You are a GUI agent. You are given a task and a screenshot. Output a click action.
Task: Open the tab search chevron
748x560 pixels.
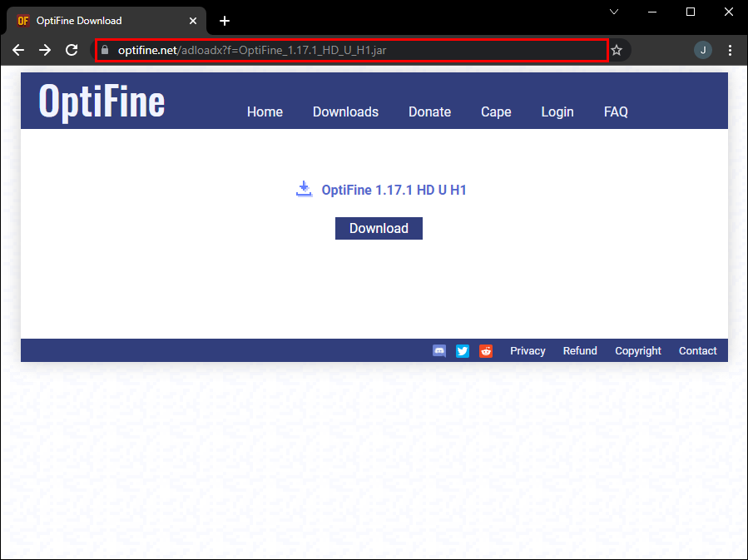pos(614,12)
